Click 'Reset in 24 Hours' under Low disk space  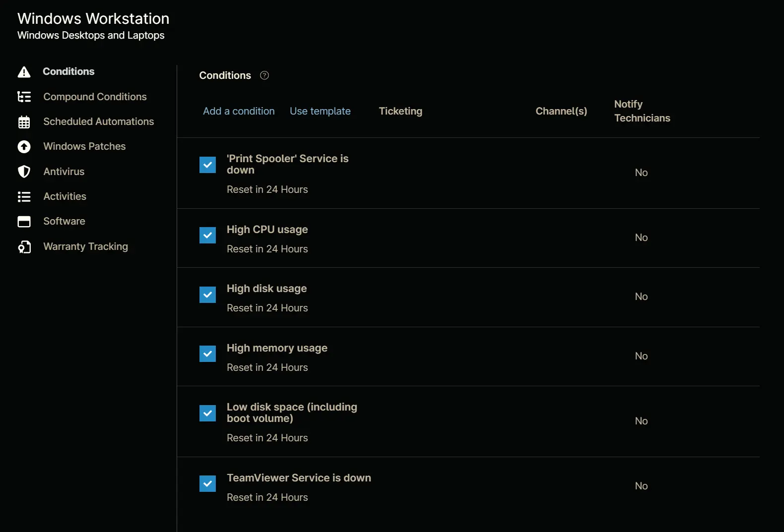pos(267,438)
